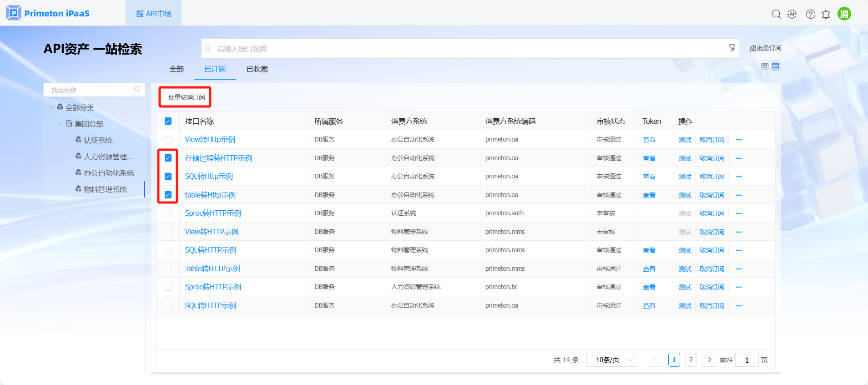Toggle the select-all header checkbox

point(168,121)
